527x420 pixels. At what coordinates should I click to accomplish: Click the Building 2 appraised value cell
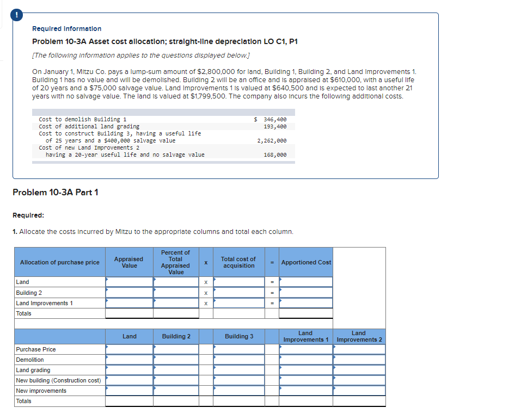130,293
